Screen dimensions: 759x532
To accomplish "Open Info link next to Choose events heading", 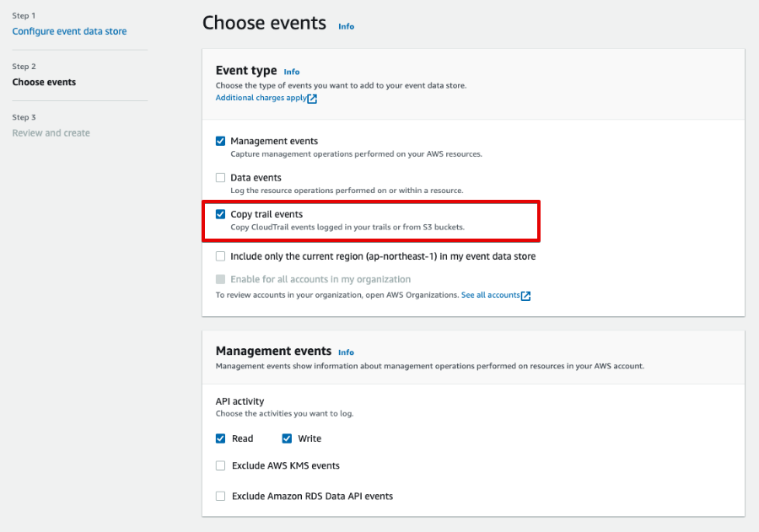I will point(346,27).
